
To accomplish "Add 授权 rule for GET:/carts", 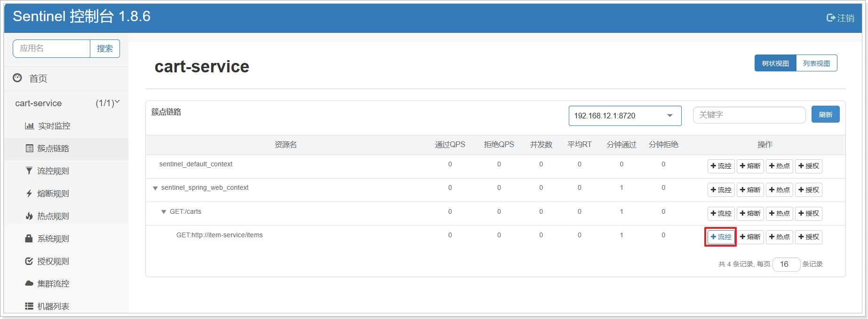I will (809, 213).
